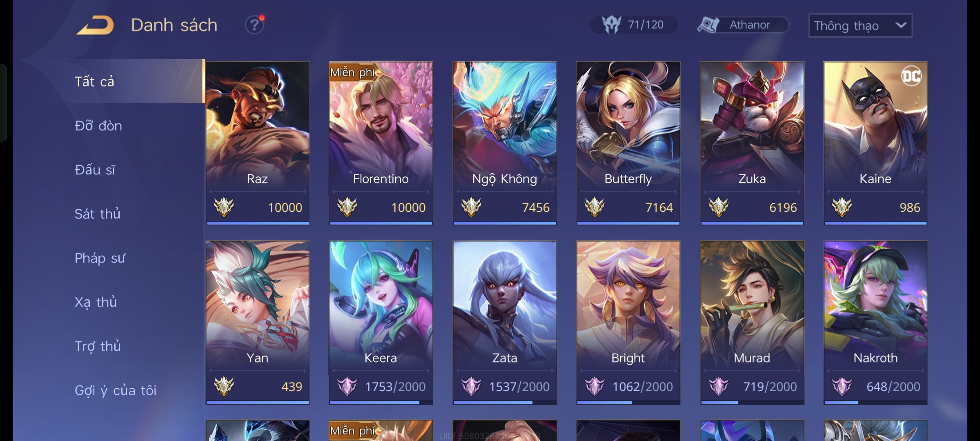Screen dimensions: 980x441
Task: Click the Thông thạo dropdown chevron arrow
Action: click(x=901, y=25)
